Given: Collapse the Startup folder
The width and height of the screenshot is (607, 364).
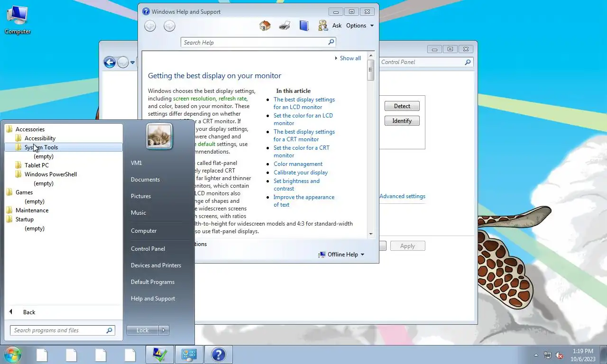Looking at the screenshot, I should (24, 219).
